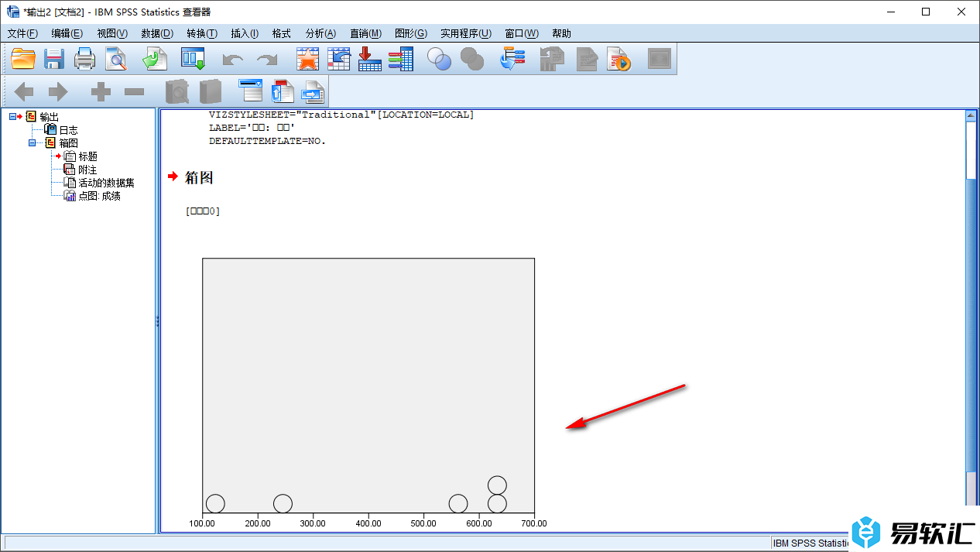
Task: Click the dot plot chart in output
Action: point(368,387)
